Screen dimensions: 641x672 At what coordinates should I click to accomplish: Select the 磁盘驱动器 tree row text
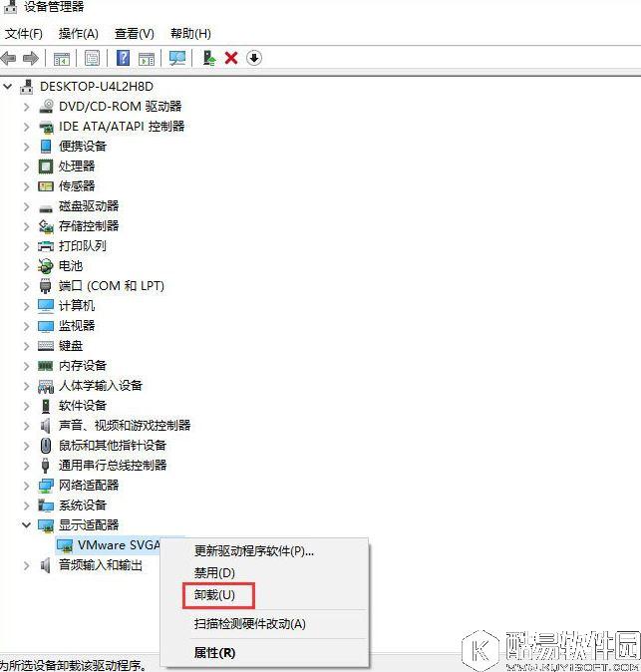(x=89, y=206)
